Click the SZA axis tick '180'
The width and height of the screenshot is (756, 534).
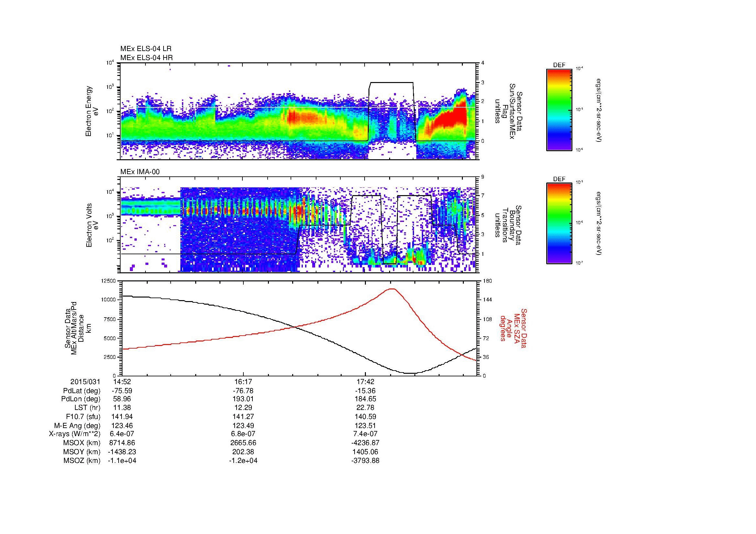click(488, 281)
